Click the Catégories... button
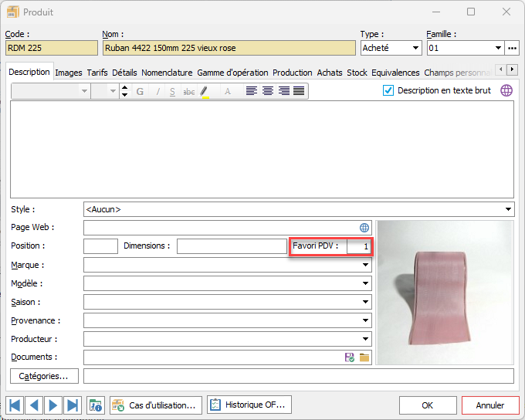The width and height of the screenshot is (525, 420). 44,376
